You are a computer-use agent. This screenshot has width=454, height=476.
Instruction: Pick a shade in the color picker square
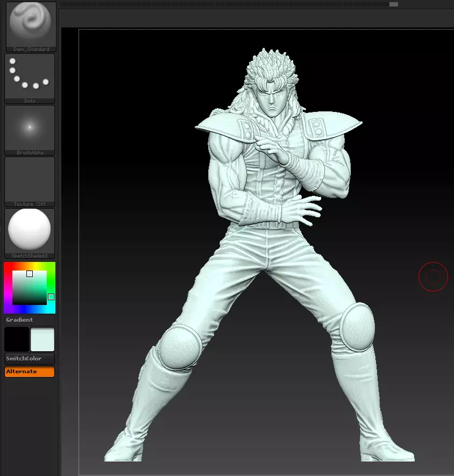(30, 287)
